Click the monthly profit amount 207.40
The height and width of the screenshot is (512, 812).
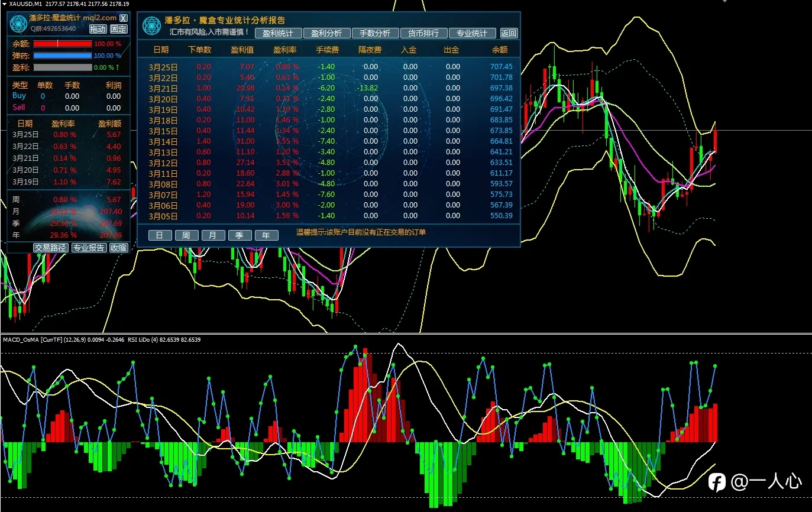(111, 212)
